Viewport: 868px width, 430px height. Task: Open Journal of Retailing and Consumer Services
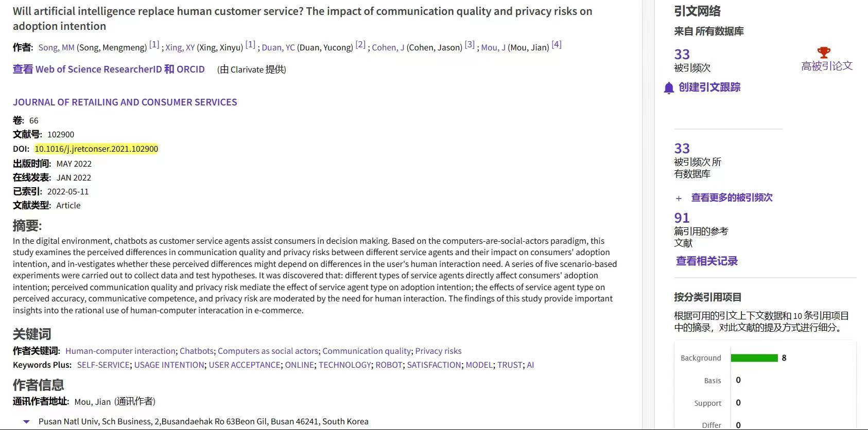coord(125,102)
